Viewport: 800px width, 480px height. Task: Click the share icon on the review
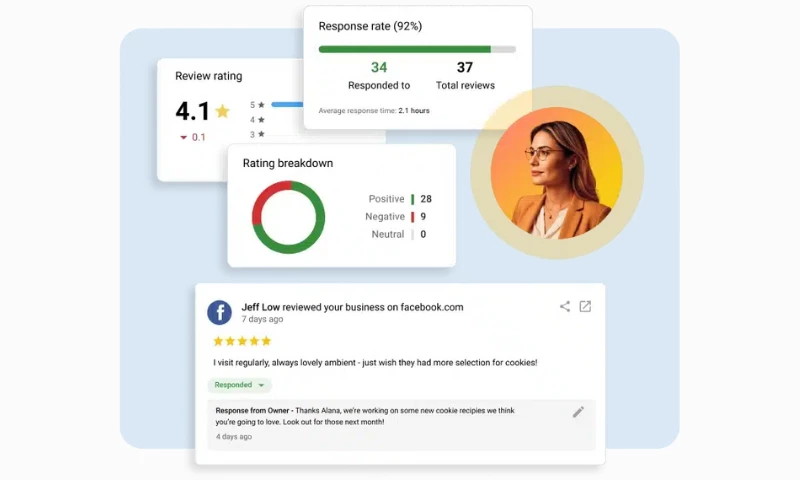(x=565, y=307)
